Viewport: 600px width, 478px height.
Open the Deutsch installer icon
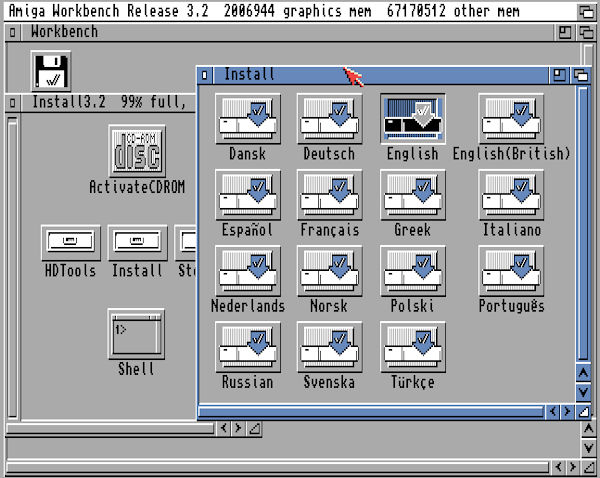click(328, 119)
